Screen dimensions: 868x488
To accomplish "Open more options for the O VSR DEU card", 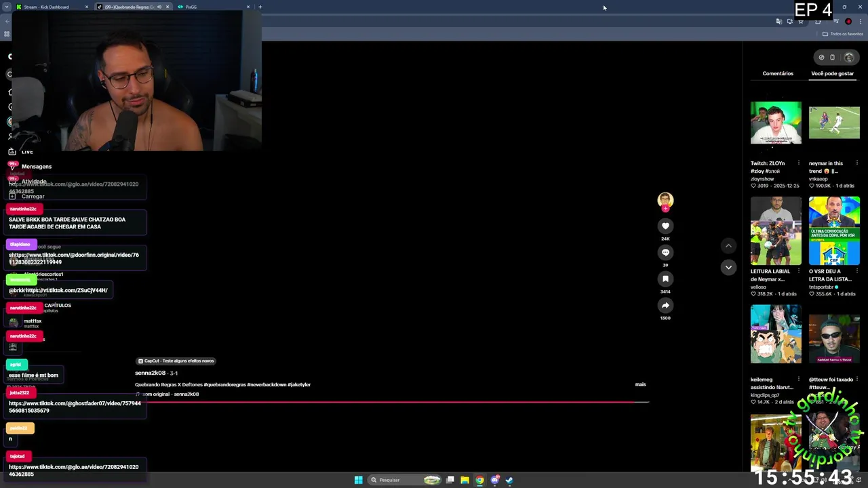I will tap(856, 271).
